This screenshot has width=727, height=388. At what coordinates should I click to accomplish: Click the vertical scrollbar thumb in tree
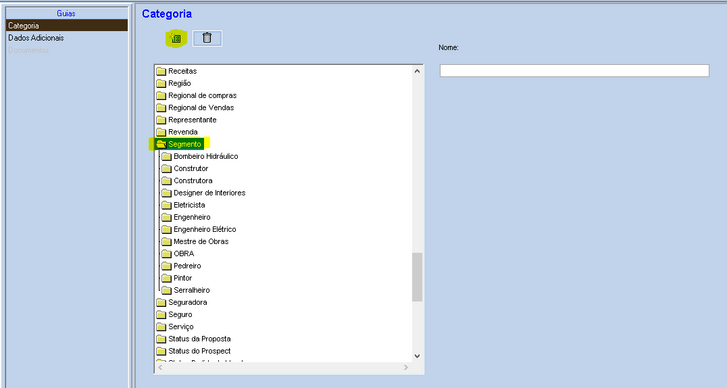tap(417, 277)
